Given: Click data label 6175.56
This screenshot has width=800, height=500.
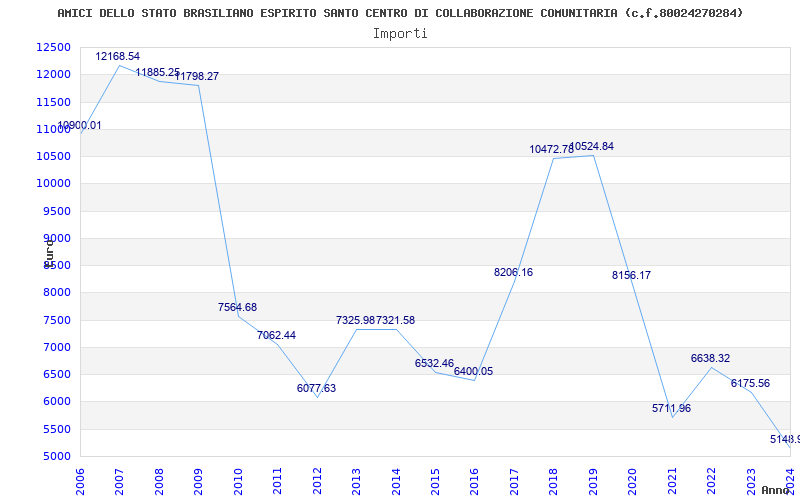Looking at the screenshot, I should pyautogui.click(x=750, y=383).
